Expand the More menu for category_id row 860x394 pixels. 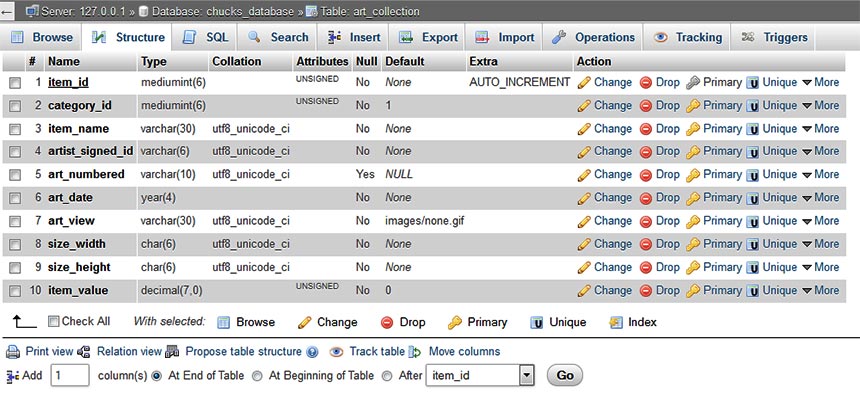click(x=821, y=106)
